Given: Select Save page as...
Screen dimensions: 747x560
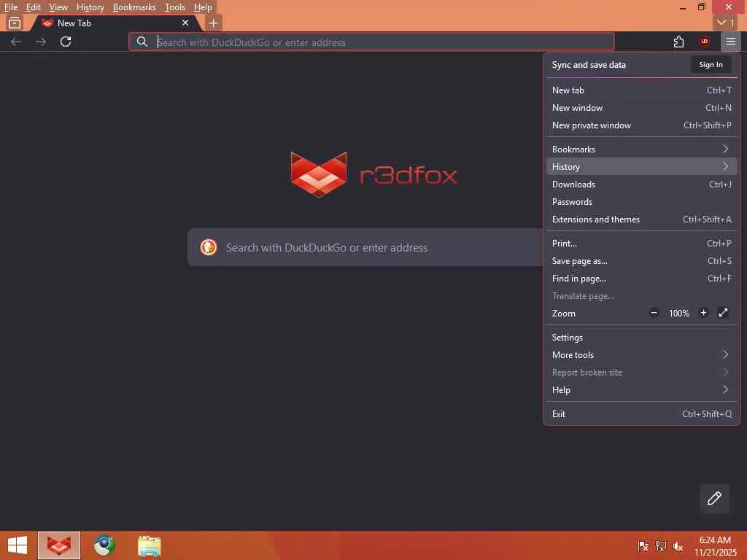Looking at the screenshot, I should pos(641,261).
